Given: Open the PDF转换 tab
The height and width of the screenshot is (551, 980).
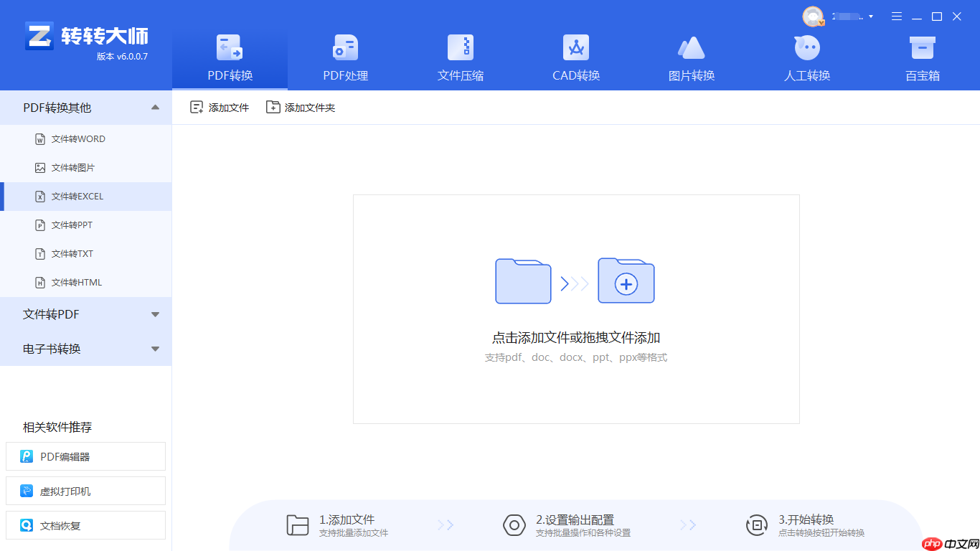Looking at the screenshot, I should (x=230, y=60).
